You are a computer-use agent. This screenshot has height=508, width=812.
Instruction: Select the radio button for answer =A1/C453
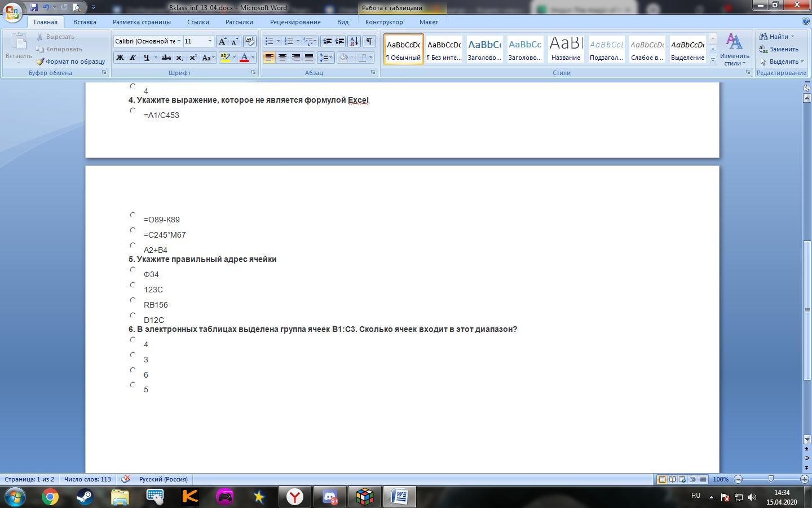pyautogui.click(x=133, y=111)
